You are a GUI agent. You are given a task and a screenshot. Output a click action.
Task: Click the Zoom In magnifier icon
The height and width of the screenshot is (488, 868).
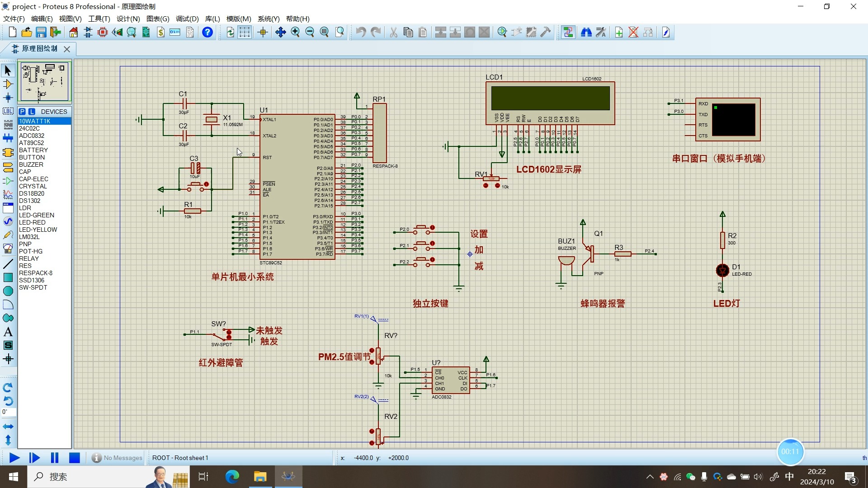(295, 32)
